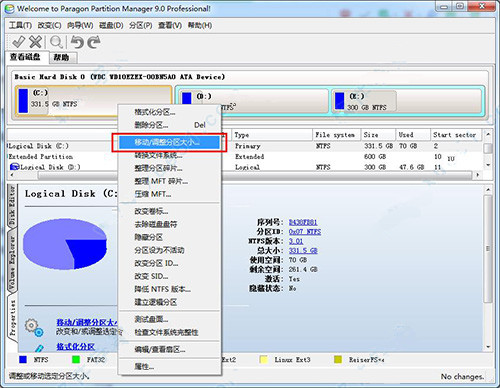Choose 隐藏分区 in context menu

pos(170,237)
